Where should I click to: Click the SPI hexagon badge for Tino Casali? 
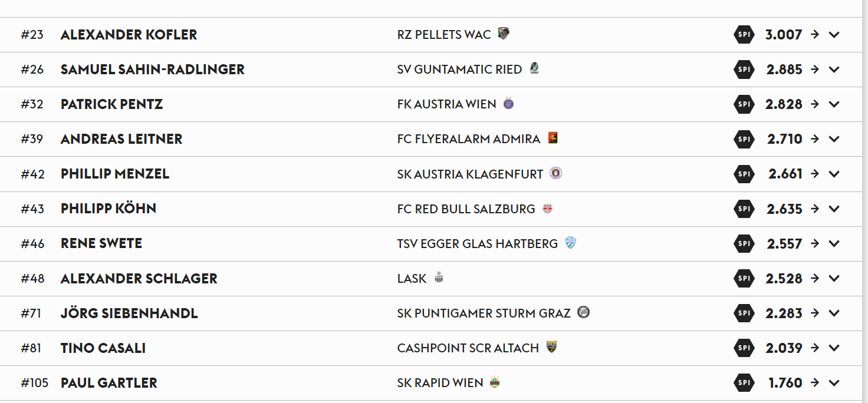tap(744, 348)
